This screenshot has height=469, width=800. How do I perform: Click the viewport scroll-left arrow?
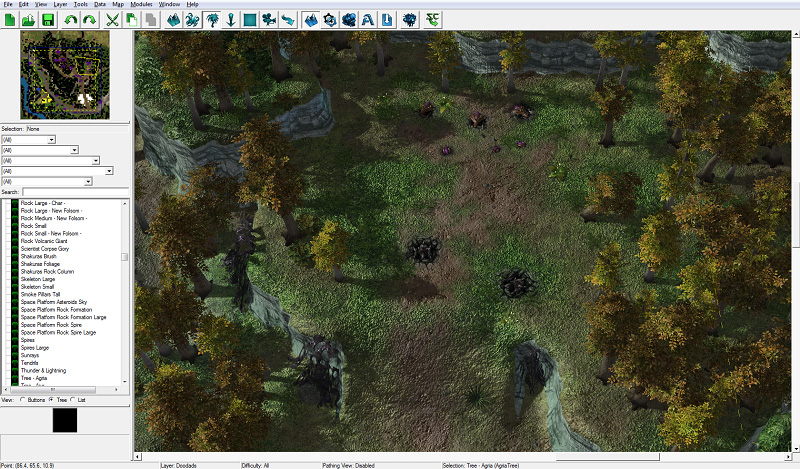[x=138, y=456]
